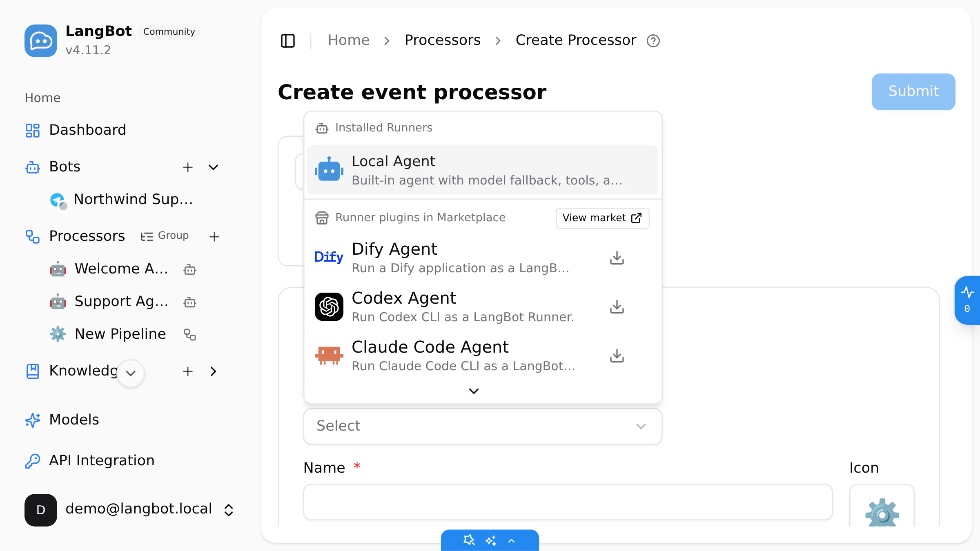Click the pin icon in bottom toolbar
The width and height of the screenshot is (980, 551).
[x=469, y=540]
